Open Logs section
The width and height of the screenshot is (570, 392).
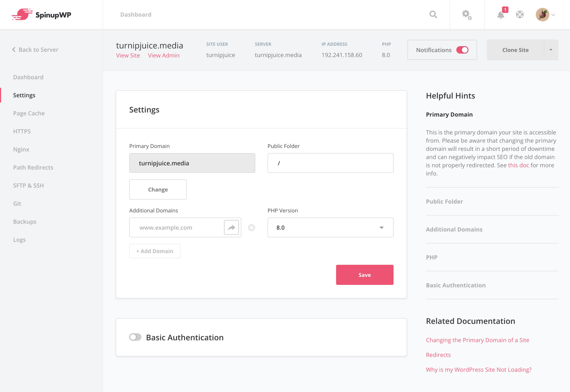point(19,239)
